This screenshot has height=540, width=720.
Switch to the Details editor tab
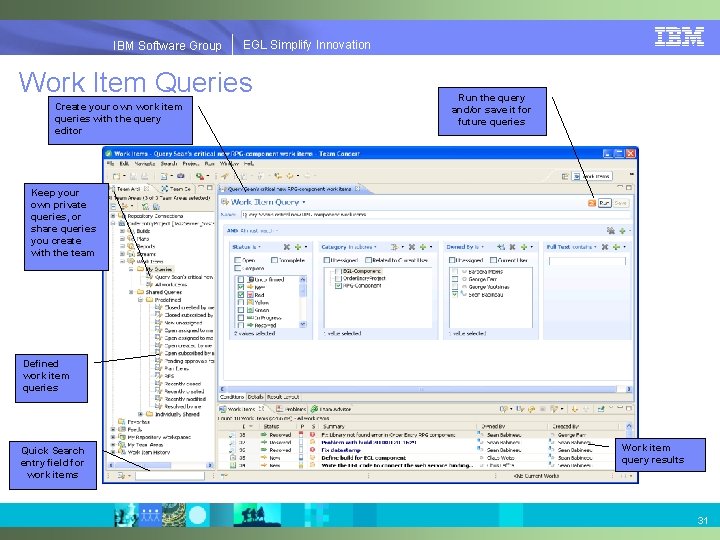click(x=255, y=397)
